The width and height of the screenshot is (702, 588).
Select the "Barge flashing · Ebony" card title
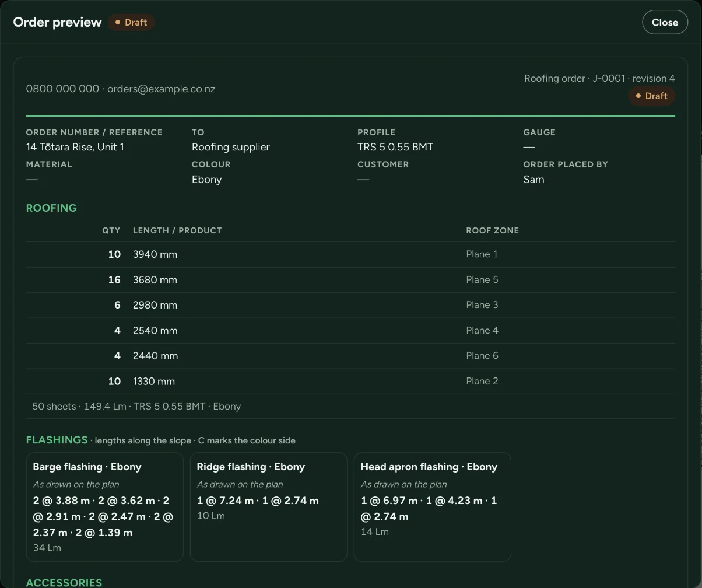(x=87, y=467)
